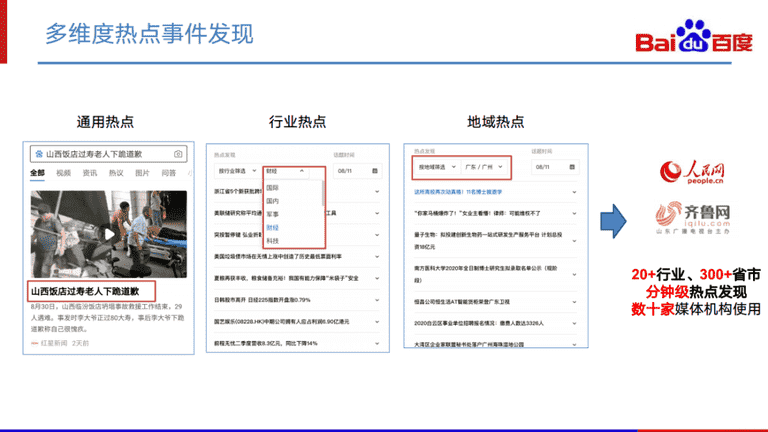
Task: Click the Baidu paw icon in search box
Action: (39, 154)
